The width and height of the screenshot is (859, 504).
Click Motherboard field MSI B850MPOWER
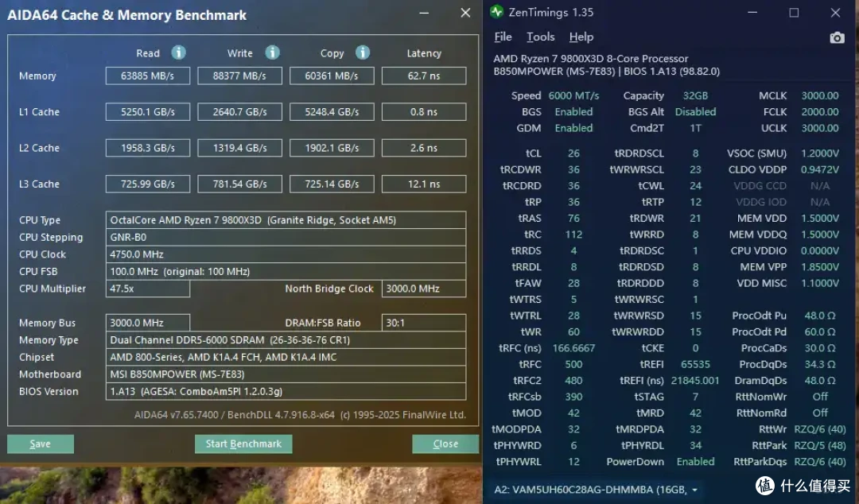(x=286, y=374)
